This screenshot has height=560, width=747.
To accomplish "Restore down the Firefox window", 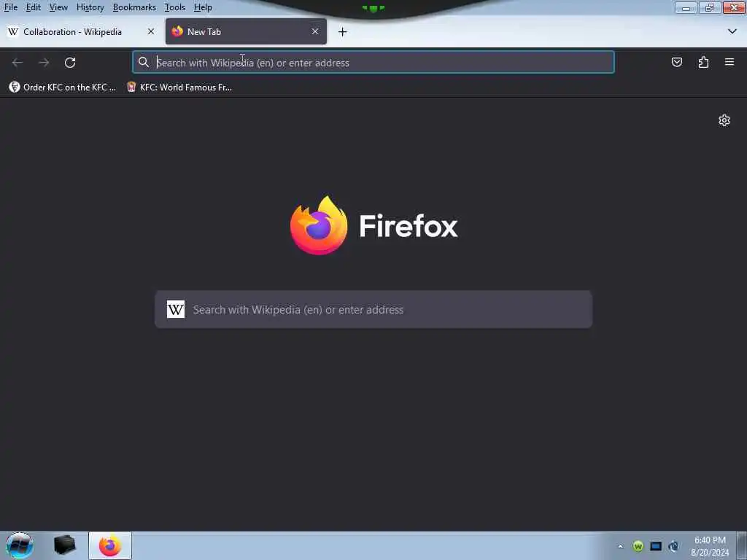I will (709, 7).
